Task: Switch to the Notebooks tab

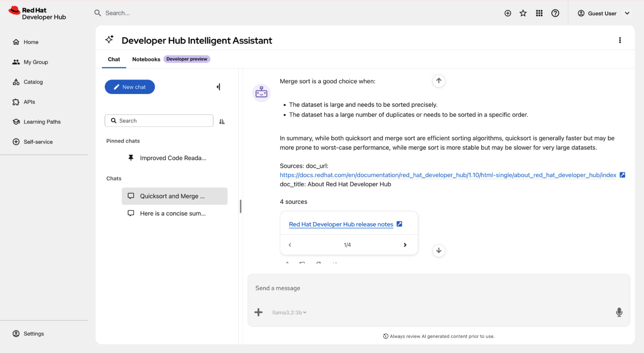Action: 146,59
